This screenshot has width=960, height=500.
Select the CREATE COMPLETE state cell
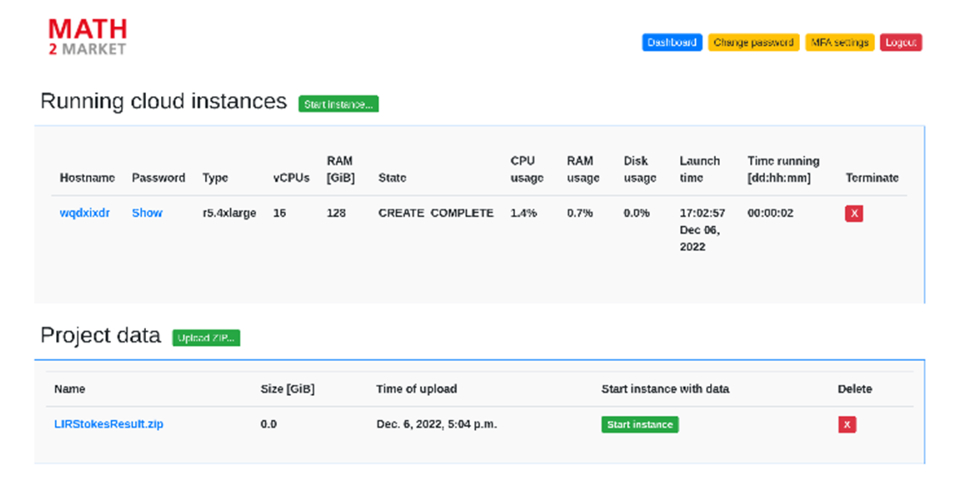[x=435, y=213]
